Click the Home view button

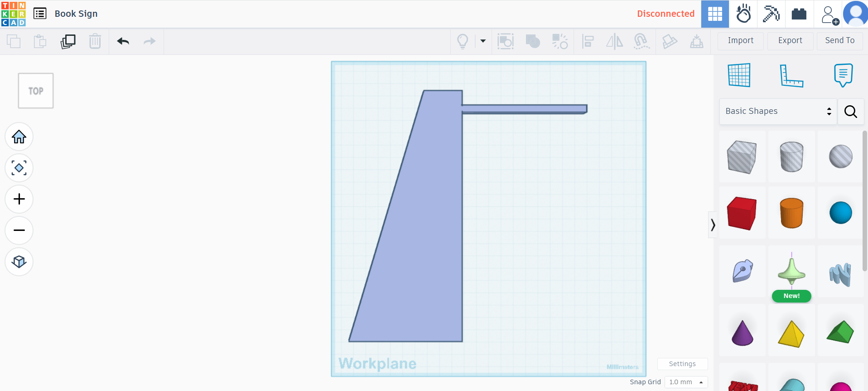coord(19,137)
